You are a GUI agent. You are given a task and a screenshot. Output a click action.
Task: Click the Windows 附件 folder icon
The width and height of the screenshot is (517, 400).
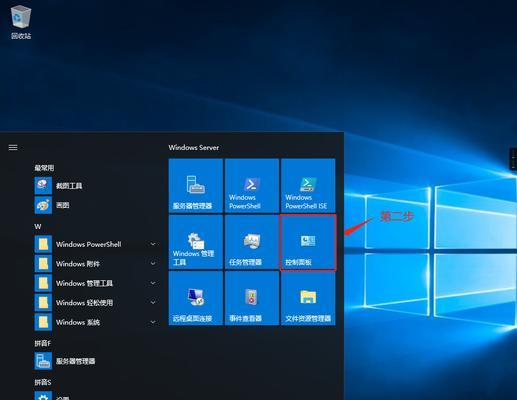[x=43, y=264]
